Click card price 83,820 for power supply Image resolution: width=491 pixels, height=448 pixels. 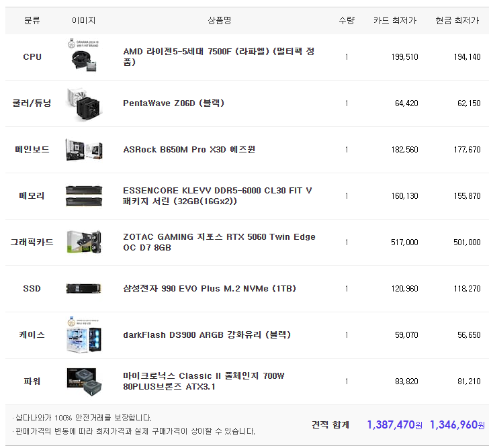pyautogui.click(x=406, y=381)
